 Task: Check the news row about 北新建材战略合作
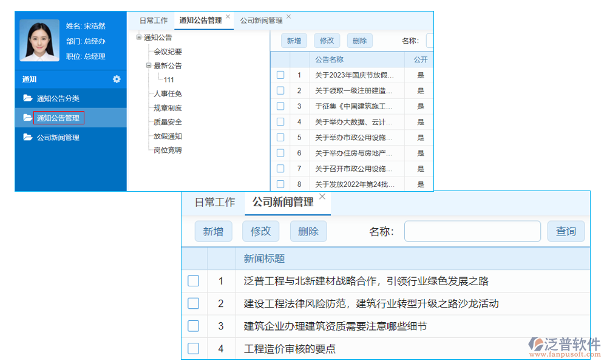[193, 281]
